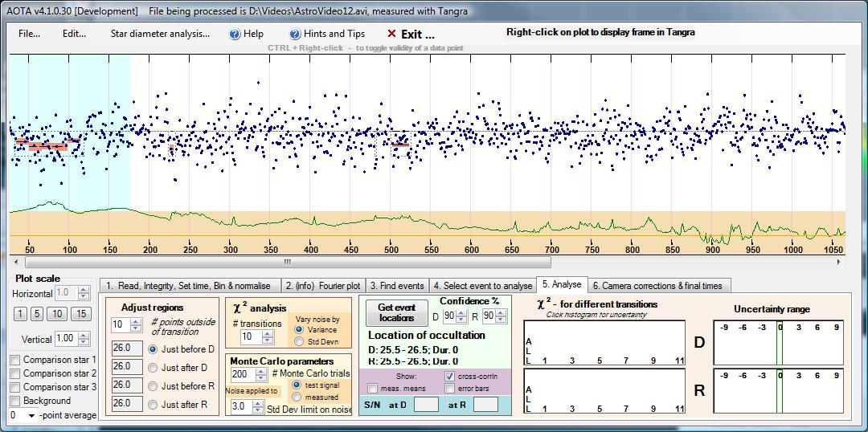868x432 pixels.
Task: Select the Just after D radio button
Action: pyautogui.click(x=153, y=368)
